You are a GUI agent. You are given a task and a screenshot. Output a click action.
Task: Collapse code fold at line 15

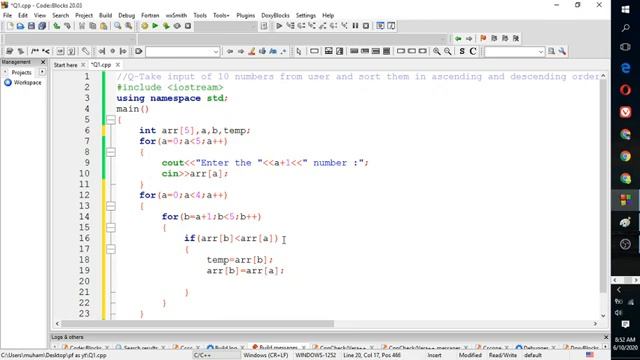(111, 227)
